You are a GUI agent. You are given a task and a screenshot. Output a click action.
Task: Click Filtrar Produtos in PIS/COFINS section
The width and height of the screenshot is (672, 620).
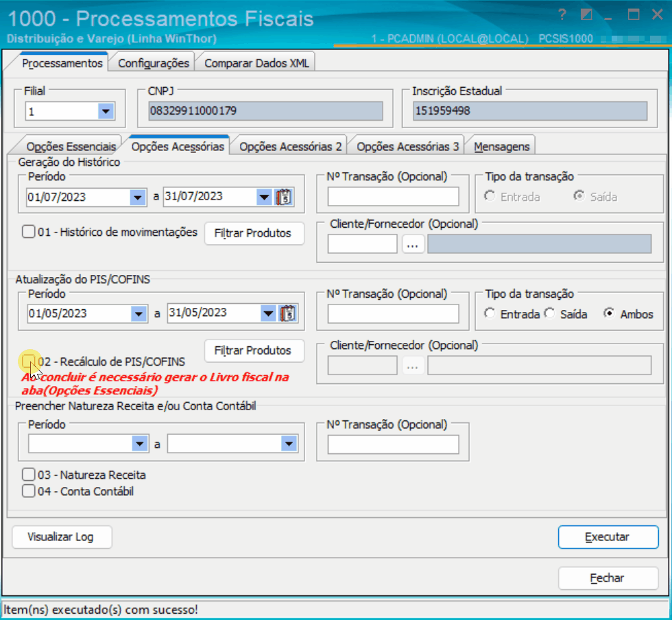[254, 350]
